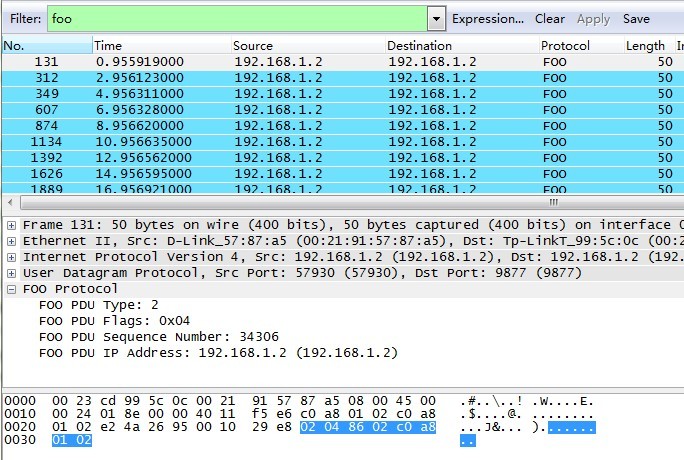Open the filter history dropdown arrow
Screen dimensions: 684x460
pos(436,19)
